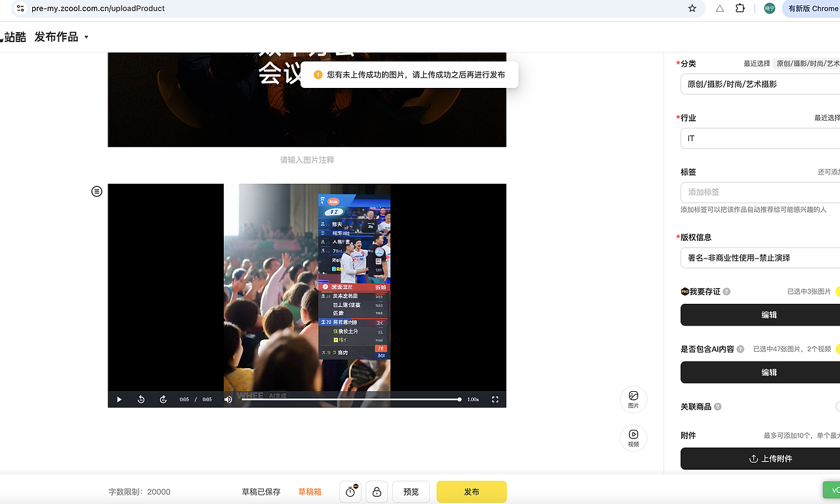The height and width of the screenshot is (504, 840).
Task: Focus the 添加标签 tag input field
Action: coord(760,192)
